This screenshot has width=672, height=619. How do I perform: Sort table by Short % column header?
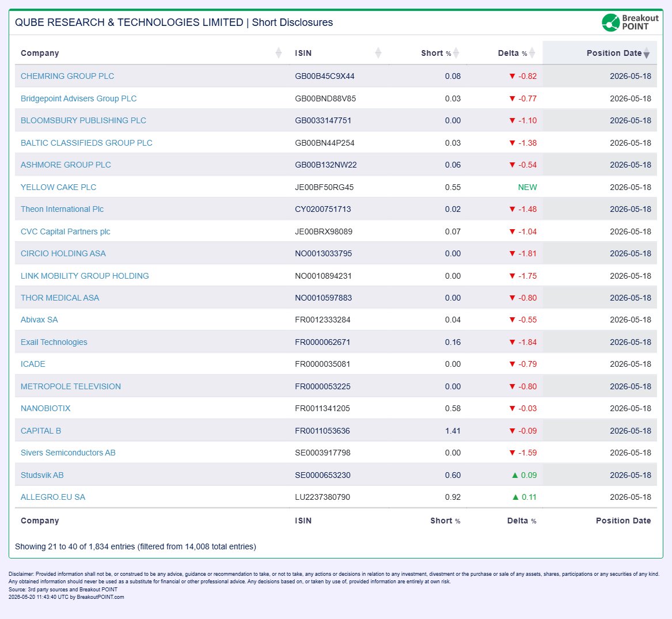[428, 53]
